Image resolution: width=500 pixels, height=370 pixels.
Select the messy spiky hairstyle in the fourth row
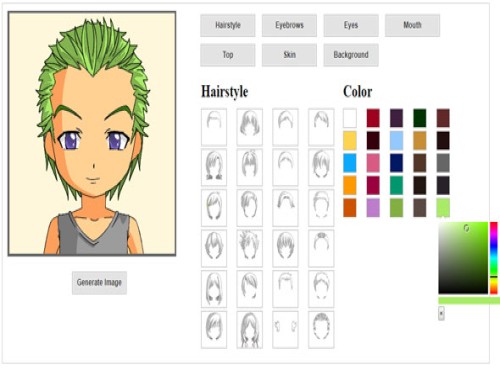250,248
